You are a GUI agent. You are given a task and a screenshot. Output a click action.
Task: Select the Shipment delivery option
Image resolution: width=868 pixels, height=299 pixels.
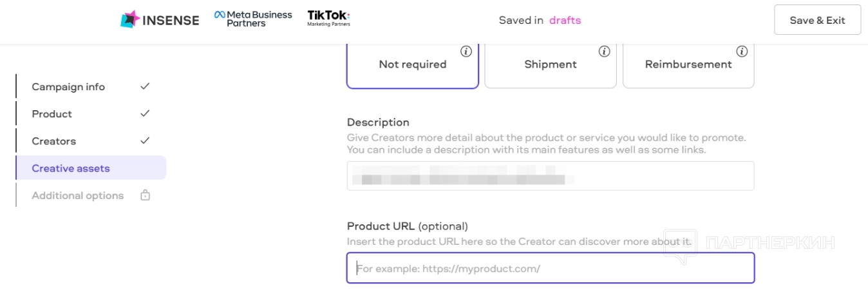tap(550, 64)
